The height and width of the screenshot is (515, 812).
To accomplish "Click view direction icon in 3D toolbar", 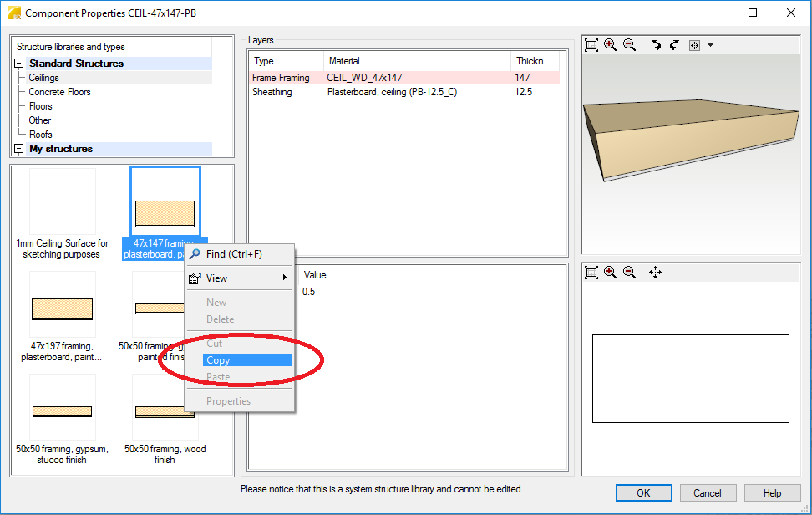I will (694, 46).
